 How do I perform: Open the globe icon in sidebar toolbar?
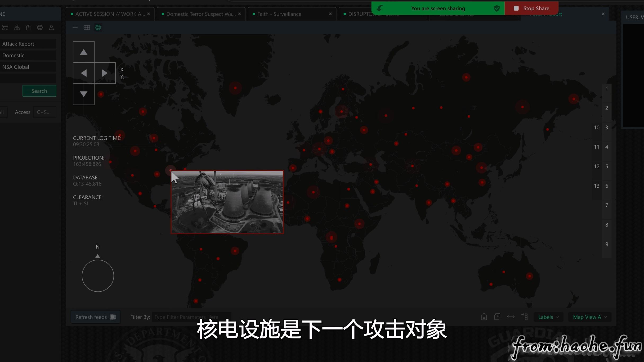tap(40, 28)
